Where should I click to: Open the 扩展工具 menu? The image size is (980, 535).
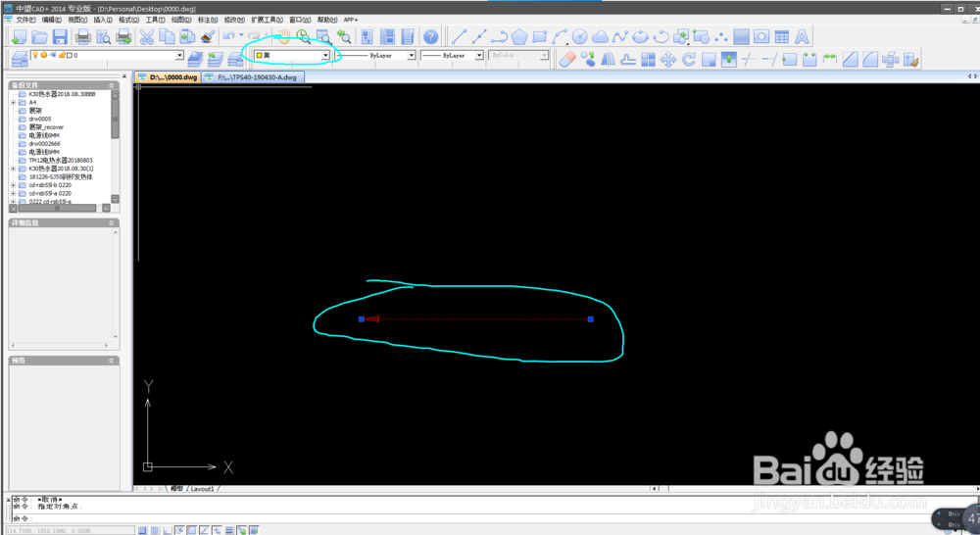267,20
